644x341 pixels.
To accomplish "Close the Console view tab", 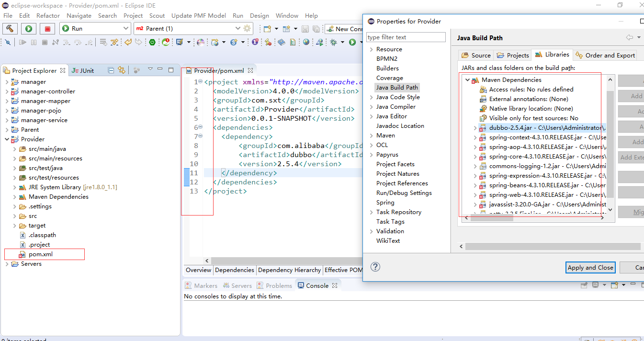I will click(335, 285).
